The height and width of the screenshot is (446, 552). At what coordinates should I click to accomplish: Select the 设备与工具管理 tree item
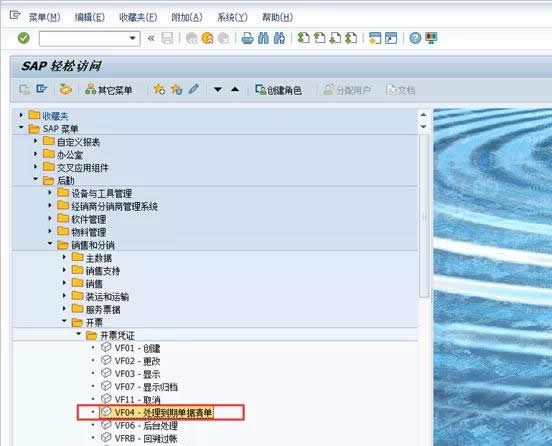click(x=101, y=193)
